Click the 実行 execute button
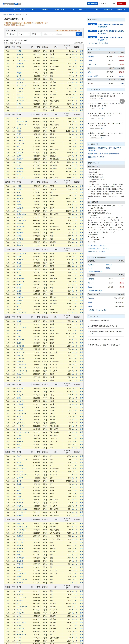This screenshot has width=129, height=644. [x=79, y=34]
